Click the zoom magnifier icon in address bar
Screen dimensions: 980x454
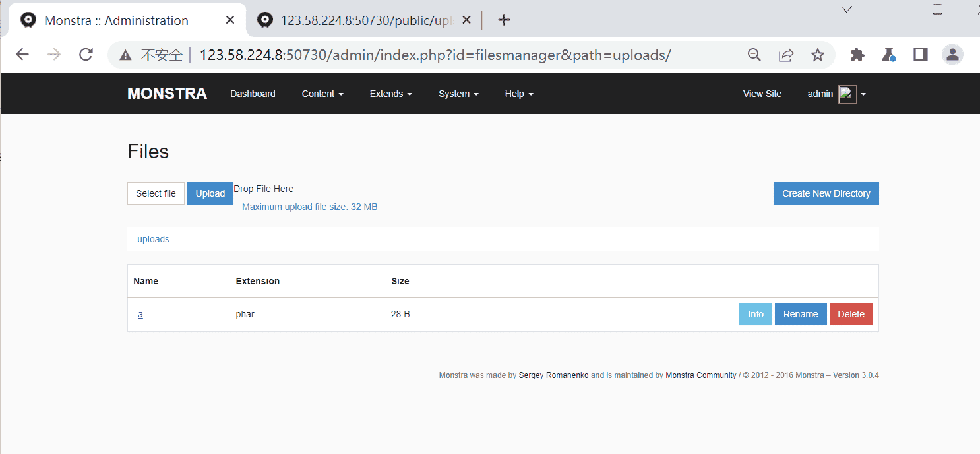click(754, 55)
